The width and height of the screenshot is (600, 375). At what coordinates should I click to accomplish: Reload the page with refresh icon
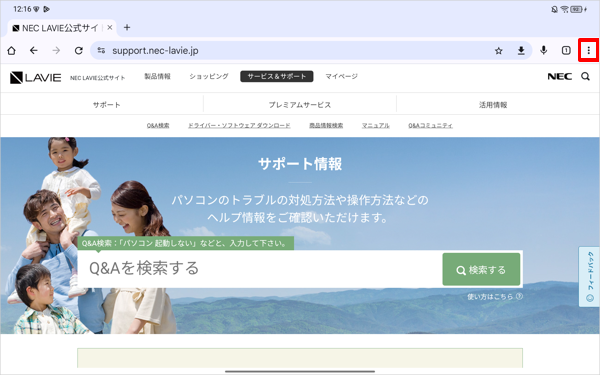79,51
